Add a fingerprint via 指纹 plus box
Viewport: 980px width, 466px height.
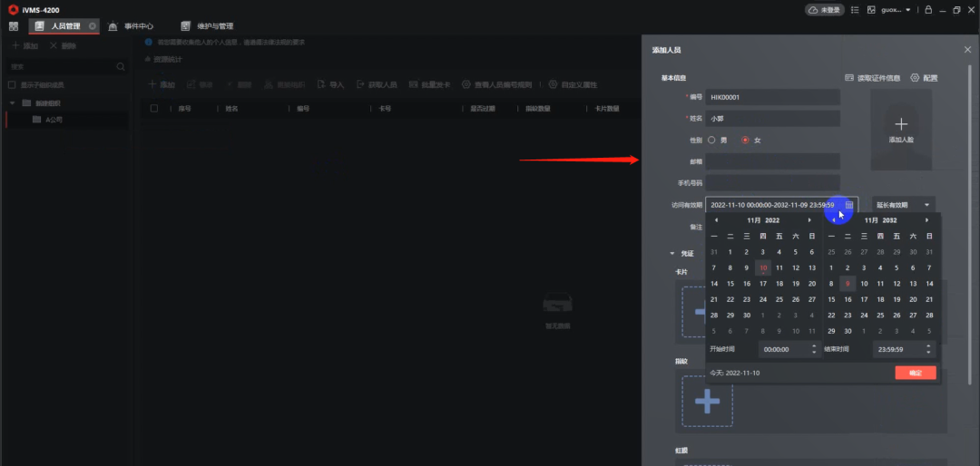pos(707,400)
